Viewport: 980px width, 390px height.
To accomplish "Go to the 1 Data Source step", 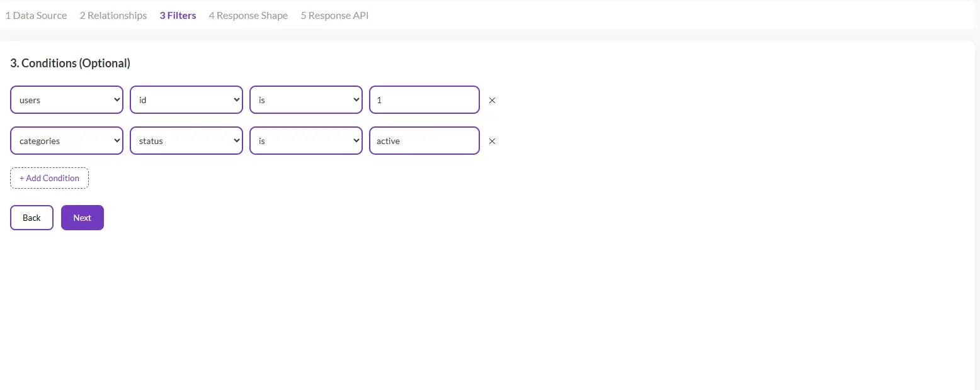I will click(x=36, y=16).
